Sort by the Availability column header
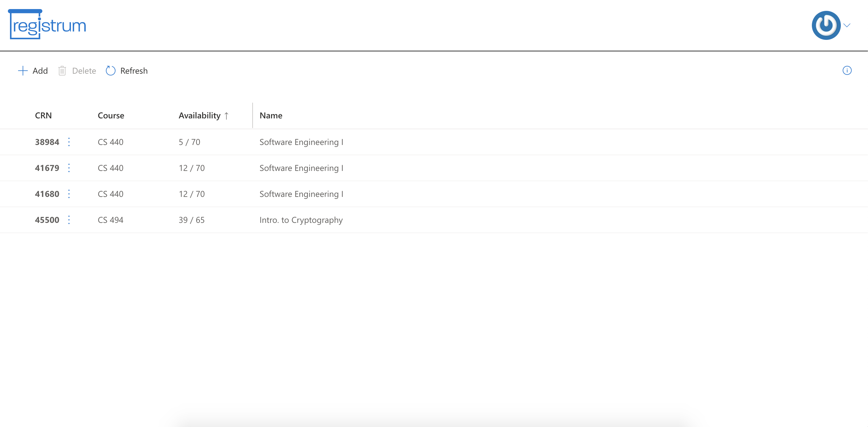This screenshot has width=868, height=427. tap(199, 116)
